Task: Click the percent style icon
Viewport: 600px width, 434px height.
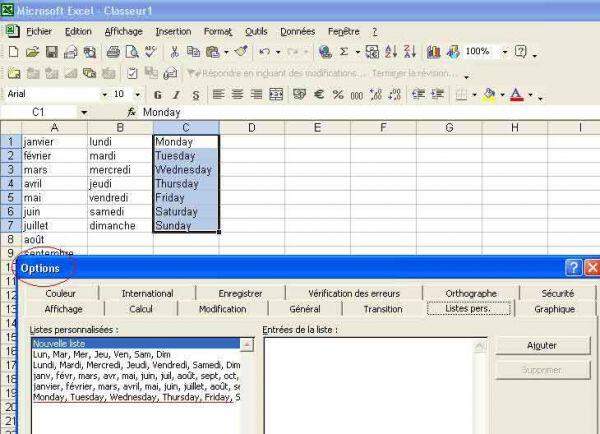Action: click(338, 95)
